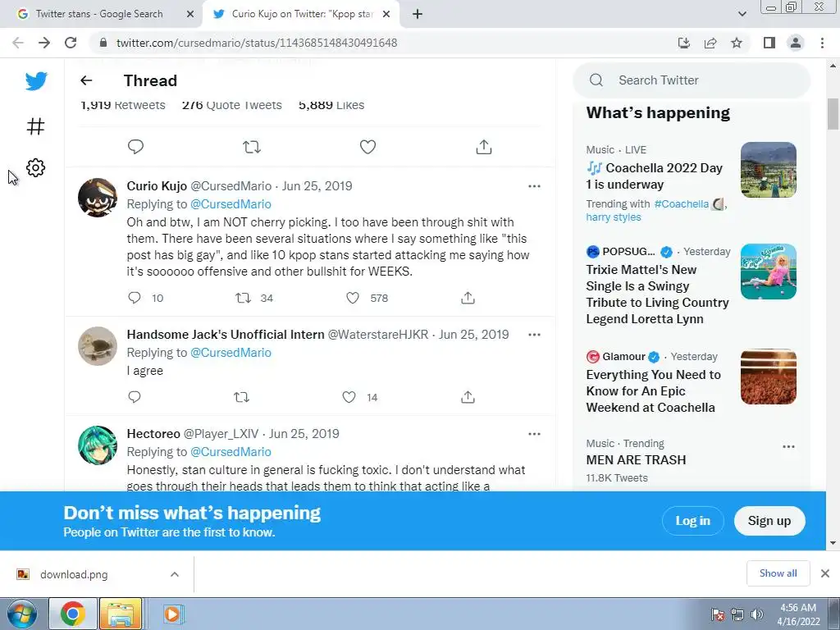Retweet the "I agree" tweet
Image resolution: width=840 pixels, height=630 pixels.
[242, 397]
